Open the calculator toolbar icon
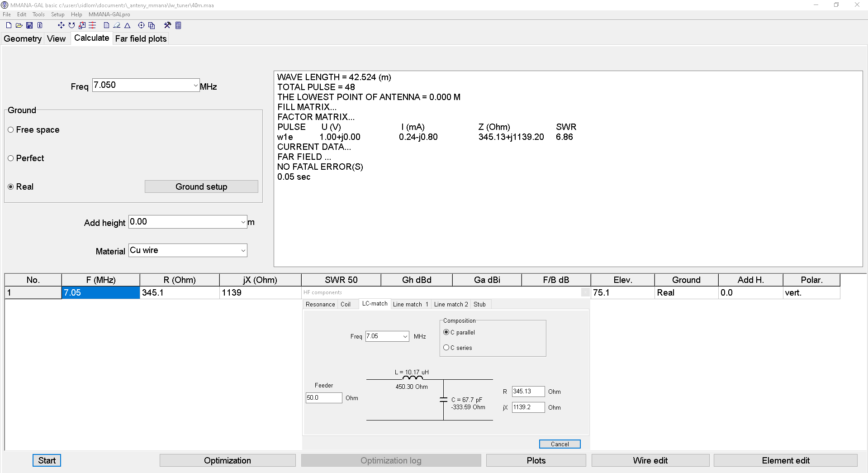The width and height of the screenshot is (868, 473). (178, 25)
